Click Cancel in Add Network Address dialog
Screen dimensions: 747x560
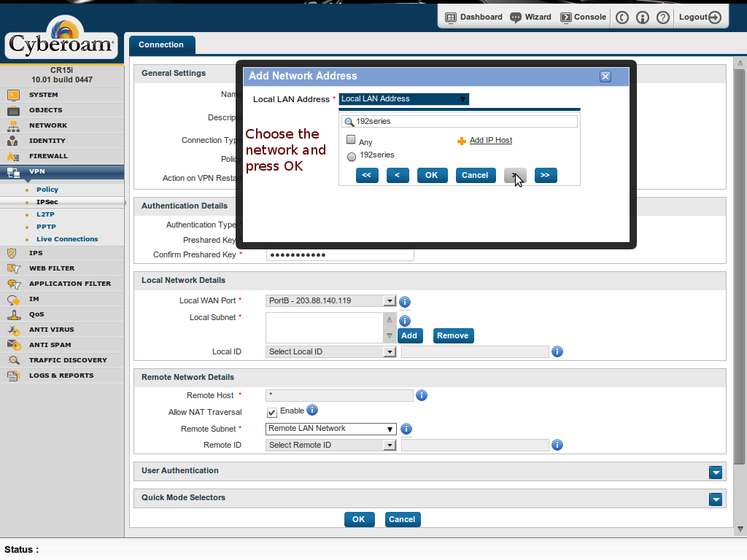[x=475, y=175]
